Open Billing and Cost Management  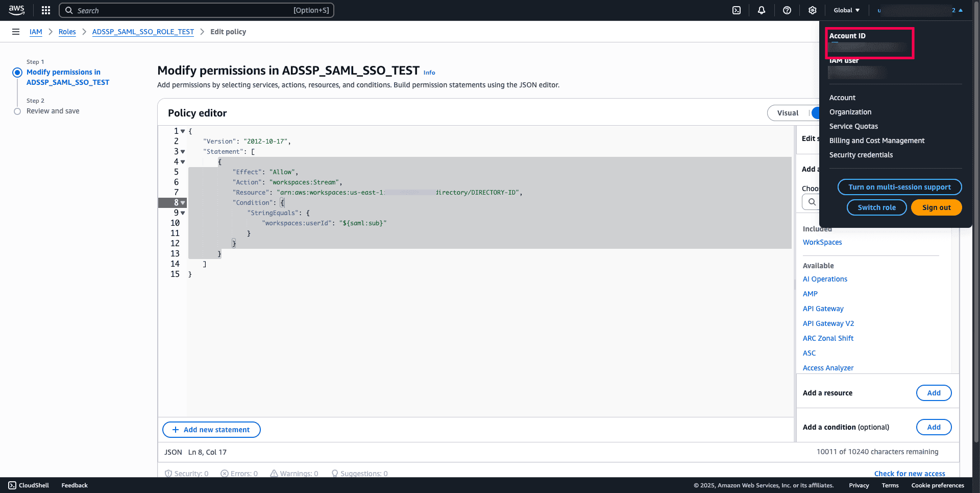877,140
